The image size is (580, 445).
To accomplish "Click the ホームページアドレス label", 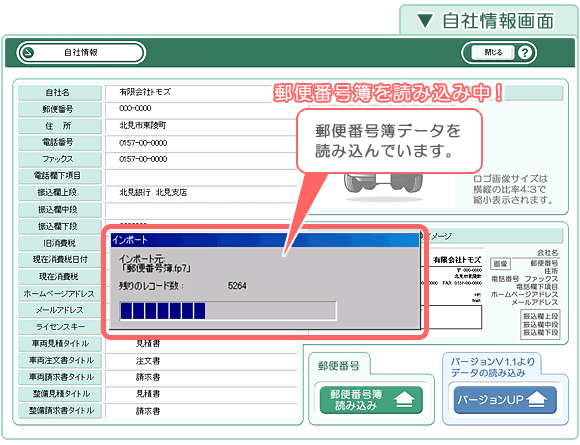I will coord(60,294).
